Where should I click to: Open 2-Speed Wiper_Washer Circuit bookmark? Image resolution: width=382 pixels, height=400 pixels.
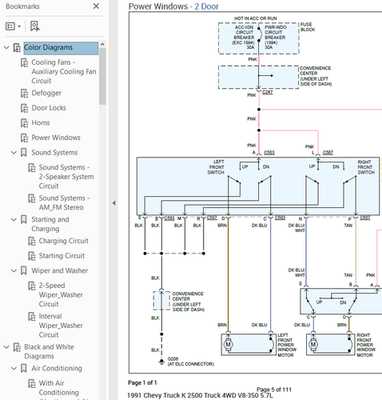61,295
